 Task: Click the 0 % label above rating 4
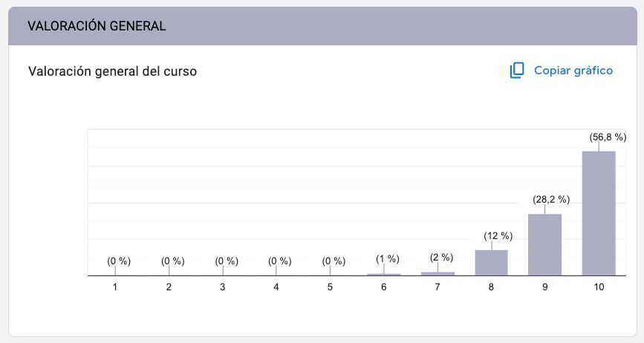[279, 261]
